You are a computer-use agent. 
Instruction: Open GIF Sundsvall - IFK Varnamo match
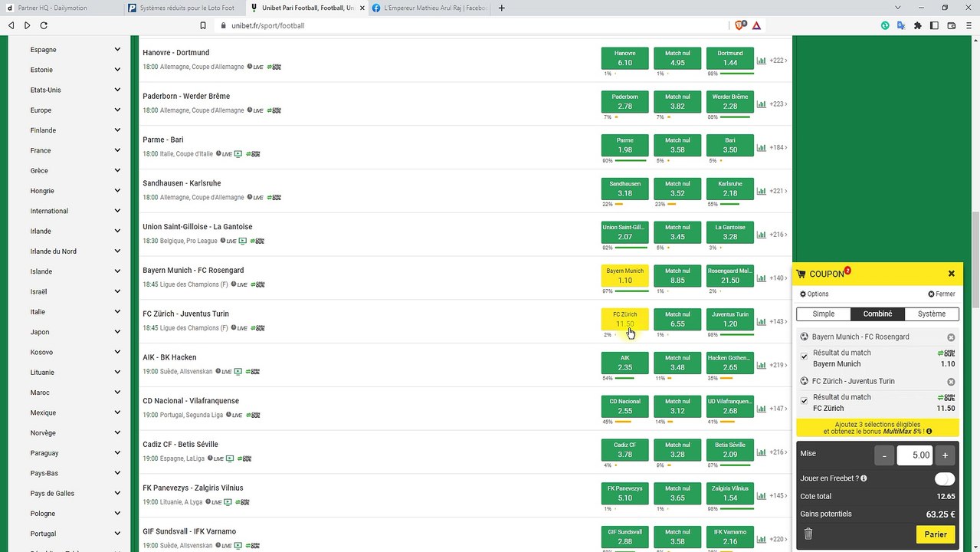tap(189, 531)
